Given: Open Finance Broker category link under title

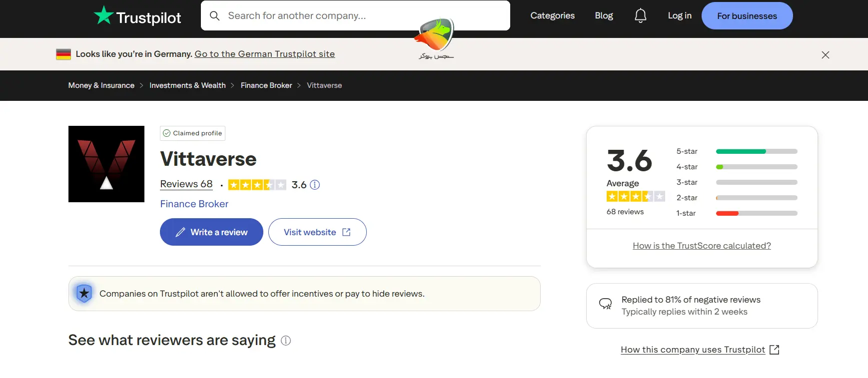Looking at the screenshot, I should click(x=194, y=204).
